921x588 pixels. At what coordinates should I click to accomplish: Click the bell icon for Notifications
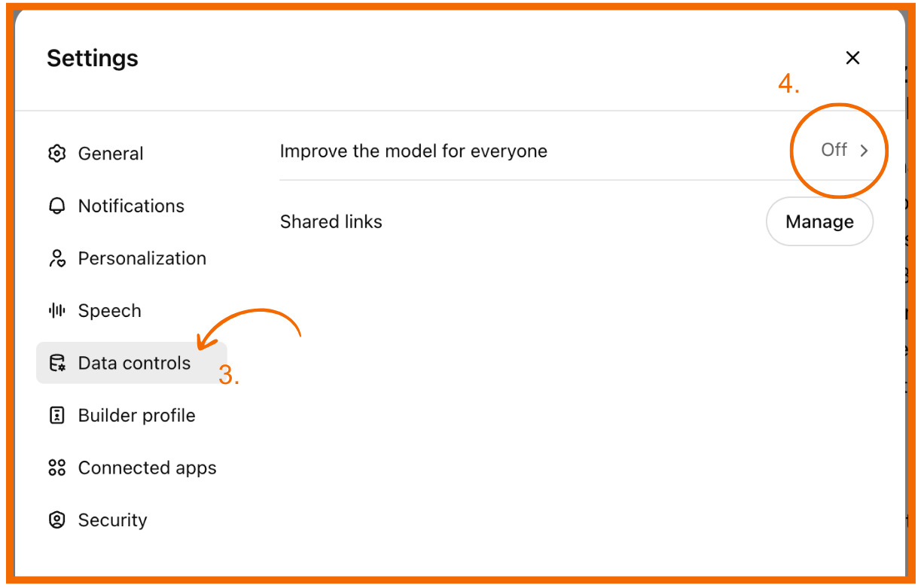[x=56, y=206]
